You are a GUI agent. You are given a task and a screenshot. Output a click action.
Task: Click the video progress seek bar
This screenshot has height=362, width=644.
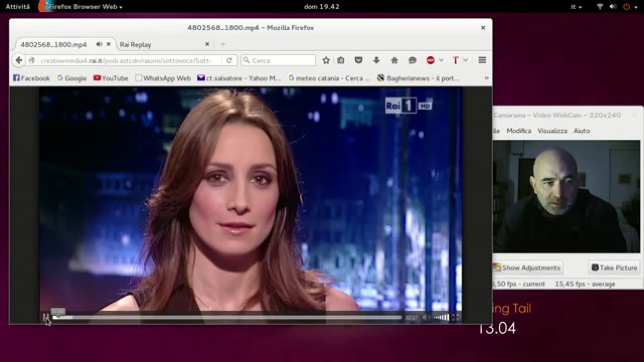coord(226,317)
